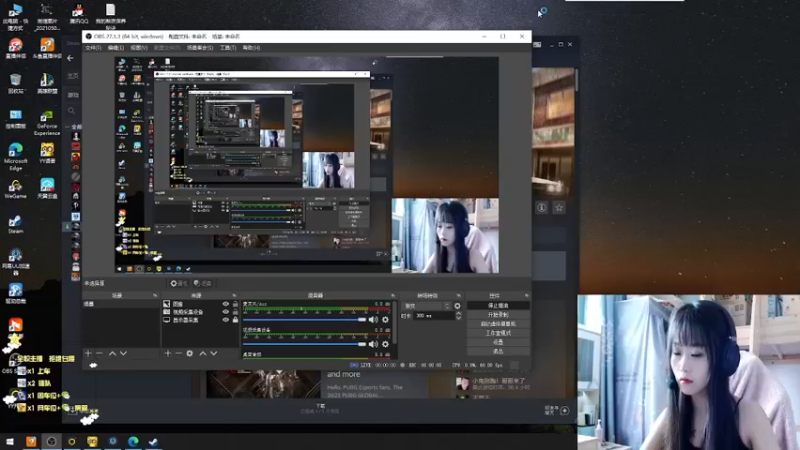Screen dimensions: 800x450
Task: Open the Recycle Bin desktop icon
Action: point(15,84)
